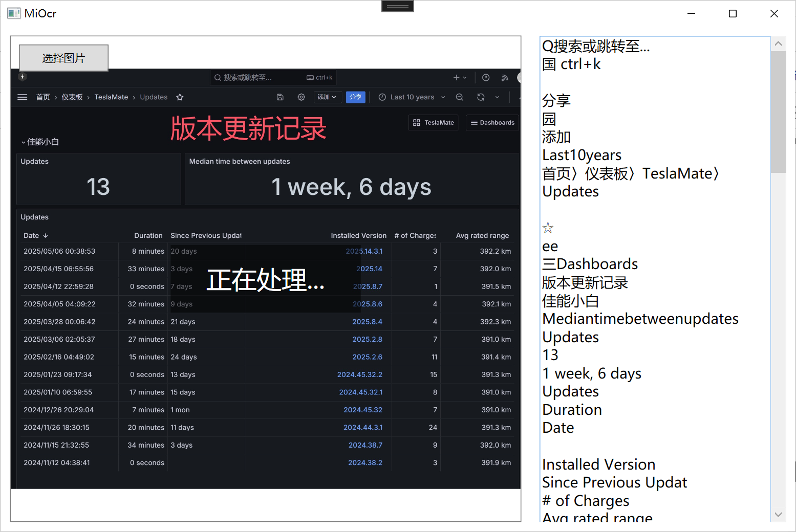Minimize the MiOcr window
The width and height of the screenshot is (796, 532).
(691, 13)
